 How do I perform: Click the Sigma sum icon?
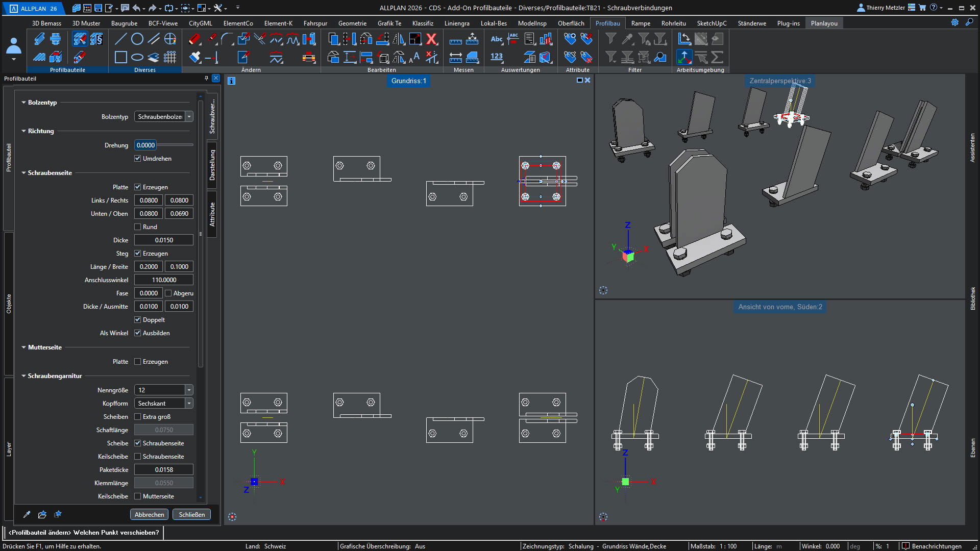coord(717,57)
